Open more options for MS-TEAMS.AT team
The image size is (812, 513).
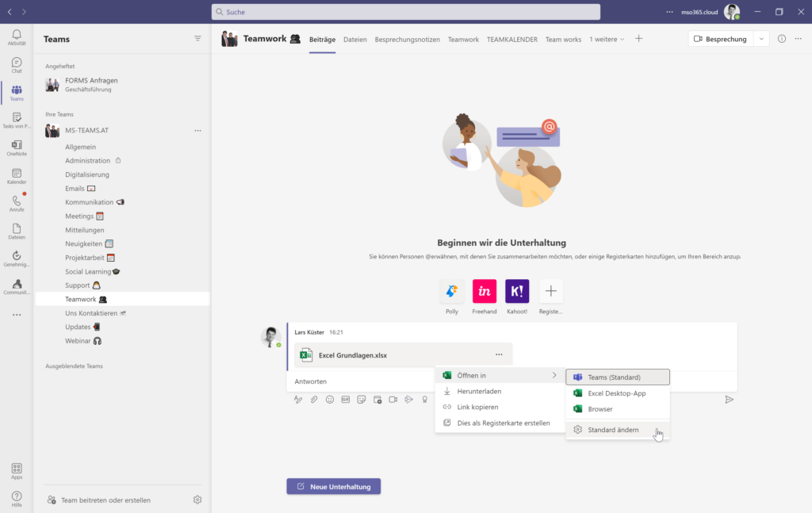[197, 131]
